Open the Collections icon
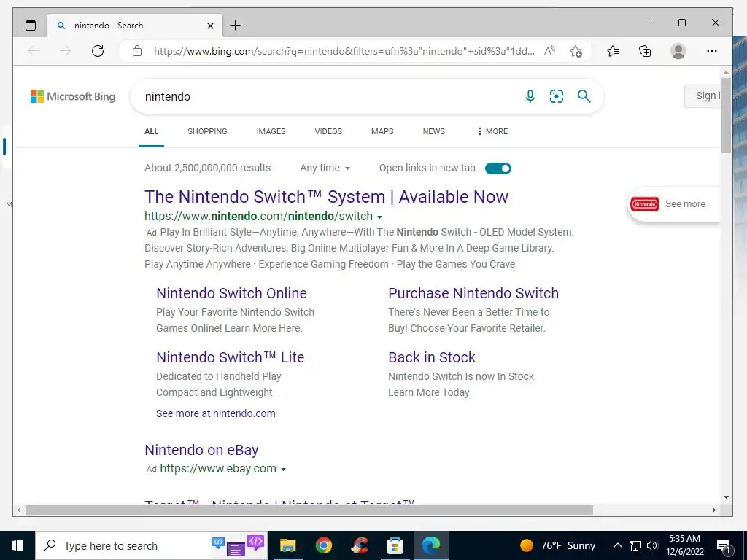Screen dimensions: 747x560 point(645,51)
